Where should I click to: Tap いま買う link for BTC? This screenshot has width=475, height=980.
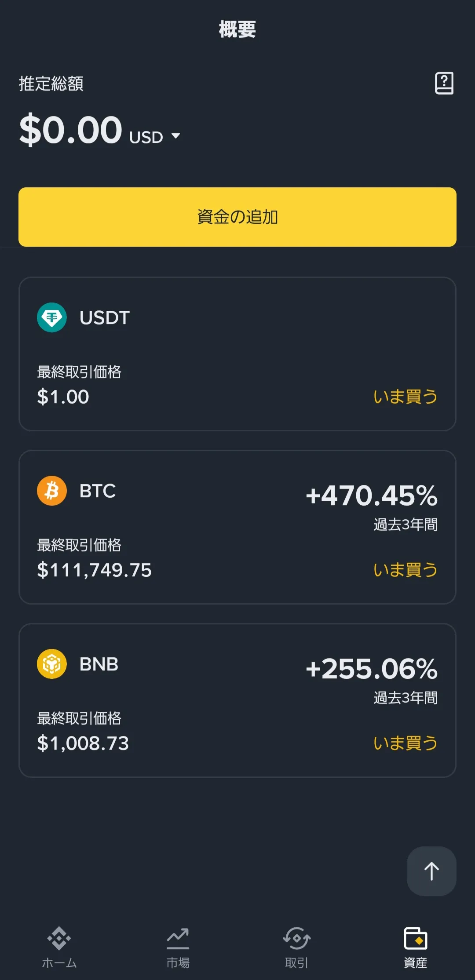pyautogui.click(x=405, y=570)
